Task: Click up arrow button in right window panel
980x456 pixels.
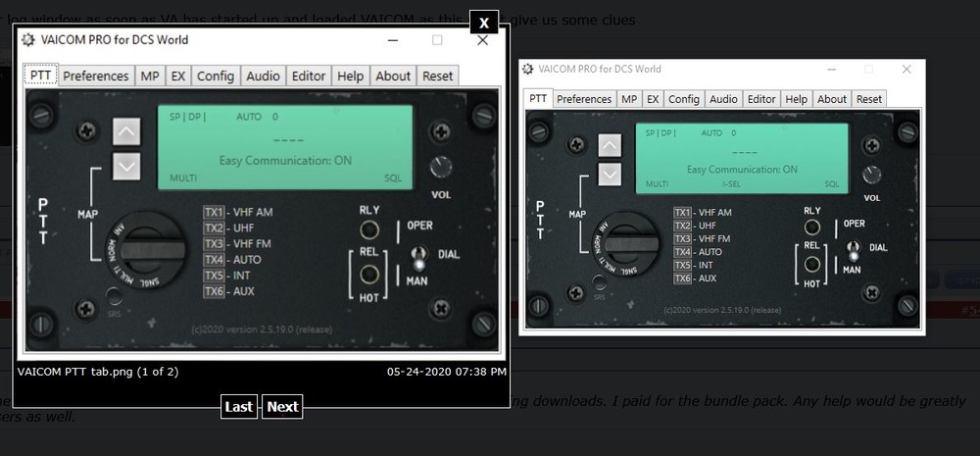Action: [x=610, y=146]
